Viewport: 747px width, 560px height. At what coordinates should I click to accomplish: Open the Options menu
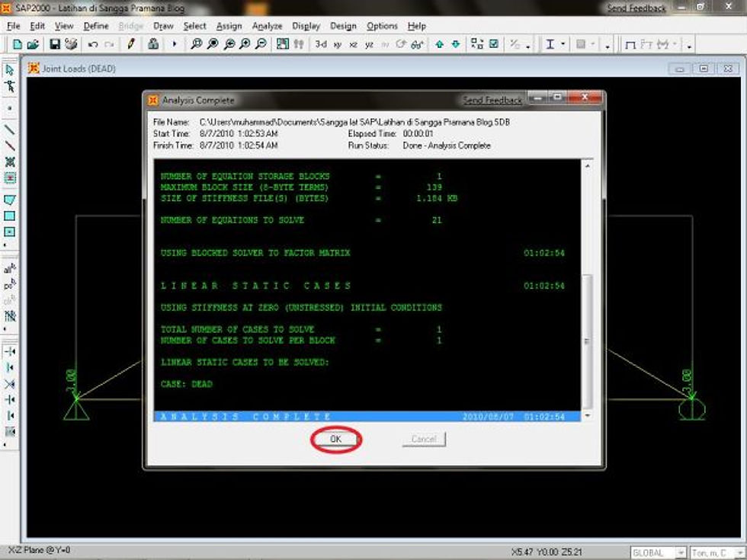(x=382, y=26)
